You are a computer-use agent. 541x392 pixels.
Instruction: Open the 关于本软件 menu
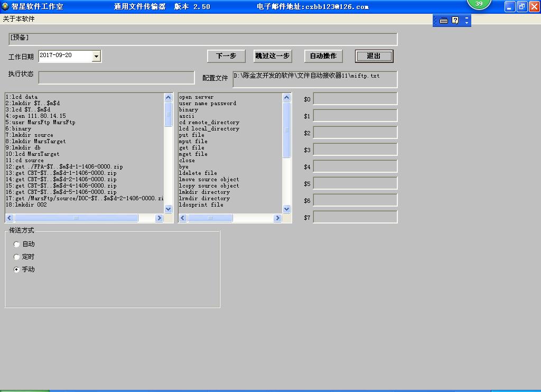coord(19,19)
